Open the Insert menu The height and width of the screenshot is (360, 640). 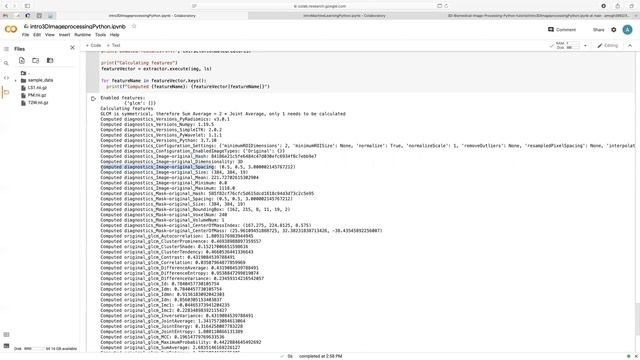(x=64, y=35)
